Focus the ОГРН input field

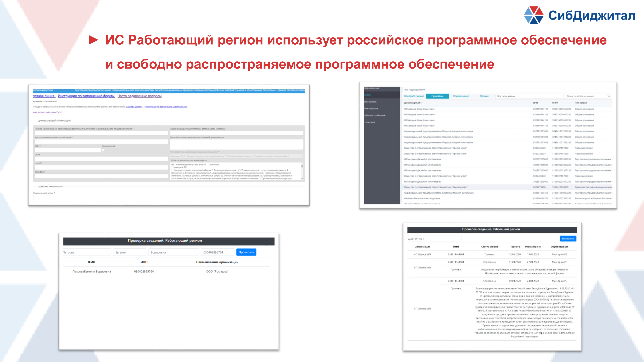[x=101, y=159]
